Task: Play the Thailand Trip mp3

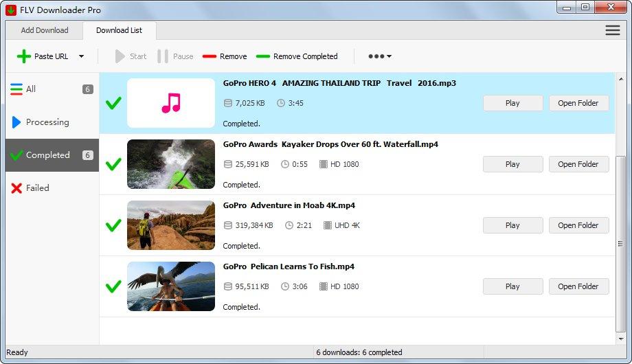Action: tap(512, 103)
